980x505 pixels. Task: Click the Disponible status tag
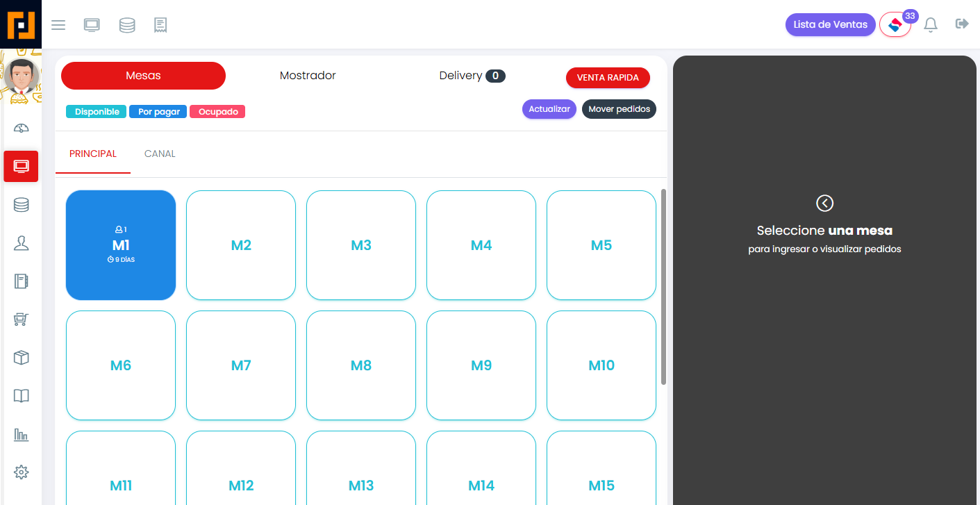point(97,112)
